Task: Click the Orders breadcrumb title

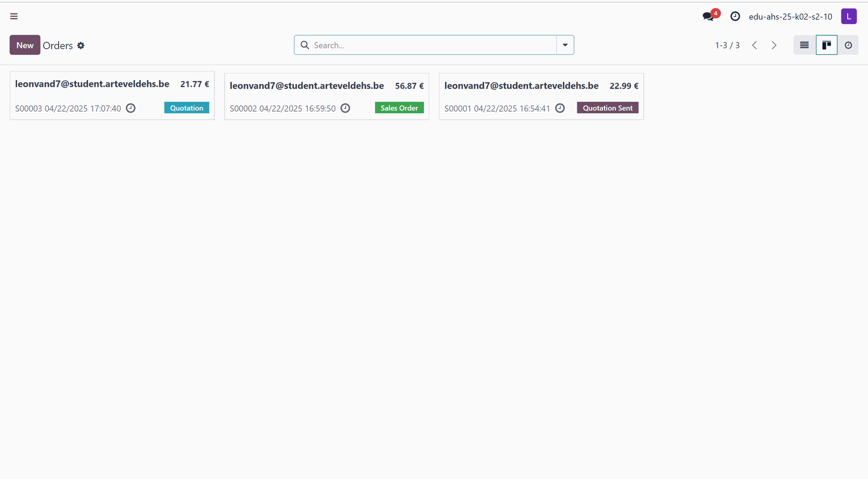Action: tap(58, 46)
